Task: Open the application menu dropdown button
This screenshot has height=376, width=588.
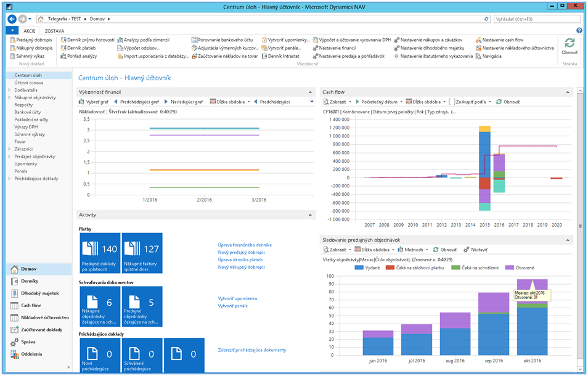Action: (x=12, y=31)
